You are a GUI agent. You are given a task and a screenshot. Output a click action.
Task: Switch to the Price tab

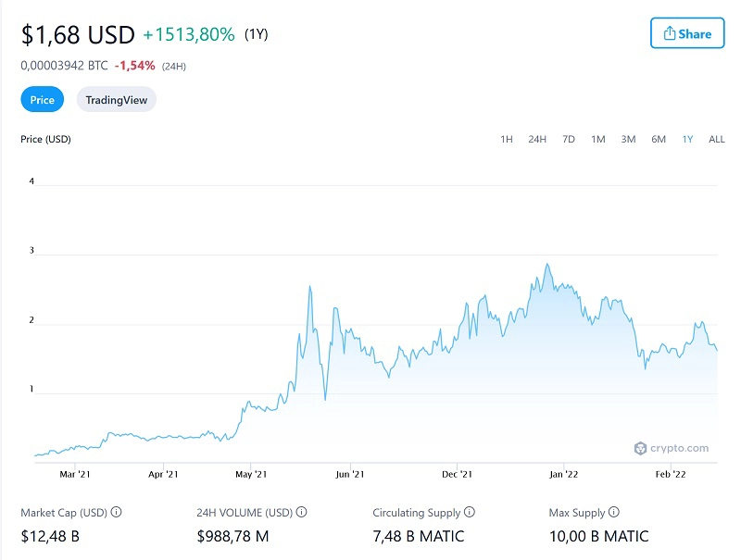pyautogui.click(x=43, y=99)
